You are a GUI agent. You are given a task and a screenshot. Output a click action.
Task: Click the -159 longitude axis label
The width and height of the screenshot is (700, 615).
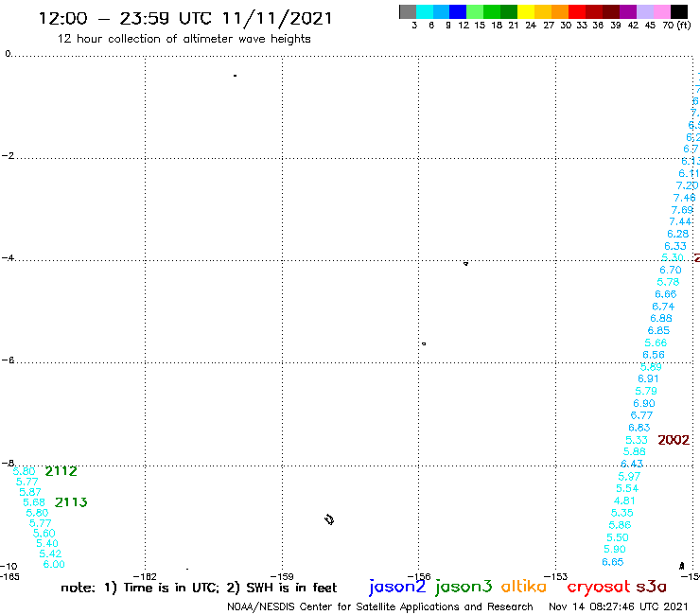click(282, 576)
